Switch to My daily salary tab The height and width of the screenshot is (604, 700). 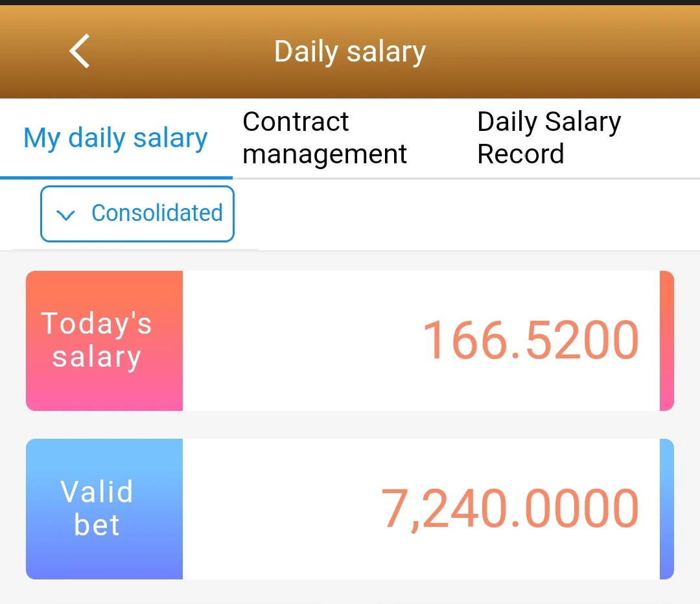pyautogui.click(x=115, y=138)
